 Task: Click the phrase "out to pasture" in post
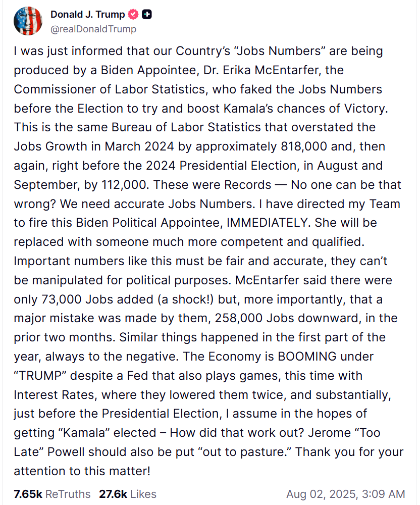246,452
